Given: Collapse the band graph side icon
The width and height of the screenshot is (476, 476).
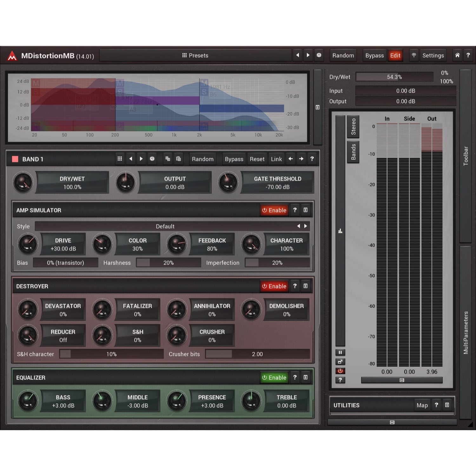Looking at the screenshot, I should [318, 107].
